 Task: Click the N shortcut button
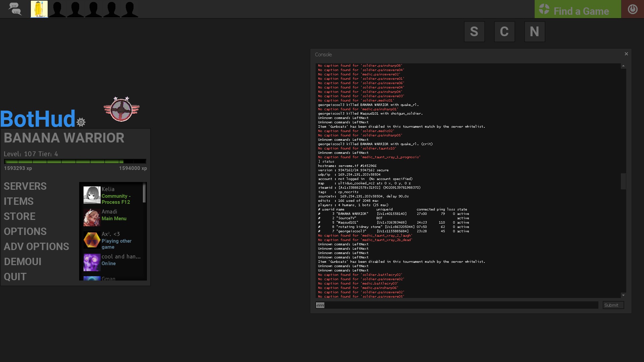point(534,32)
